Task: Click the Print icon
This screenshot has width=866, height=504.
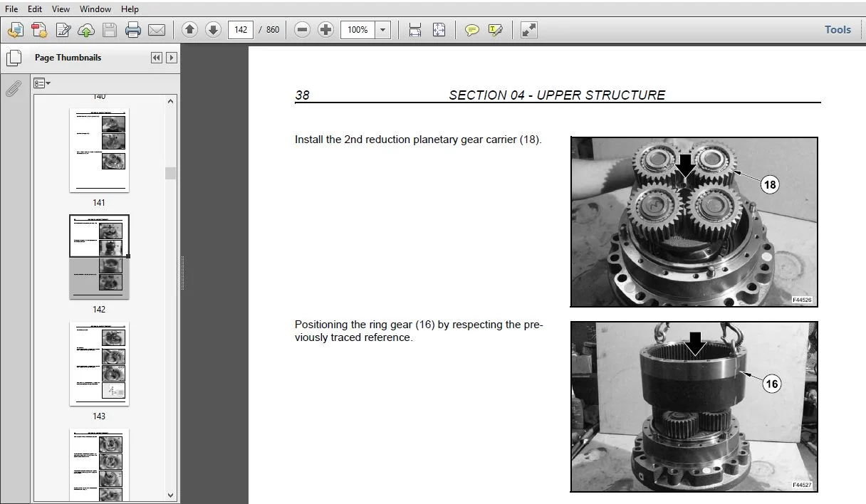Action: [x=133, y=30]
